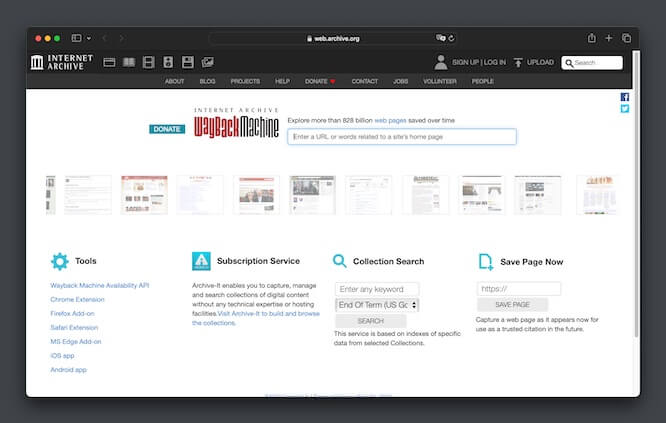Open the Software floppy disk icon
The width and height of the screenshot is (666, 423).
(x=187, y=62)
